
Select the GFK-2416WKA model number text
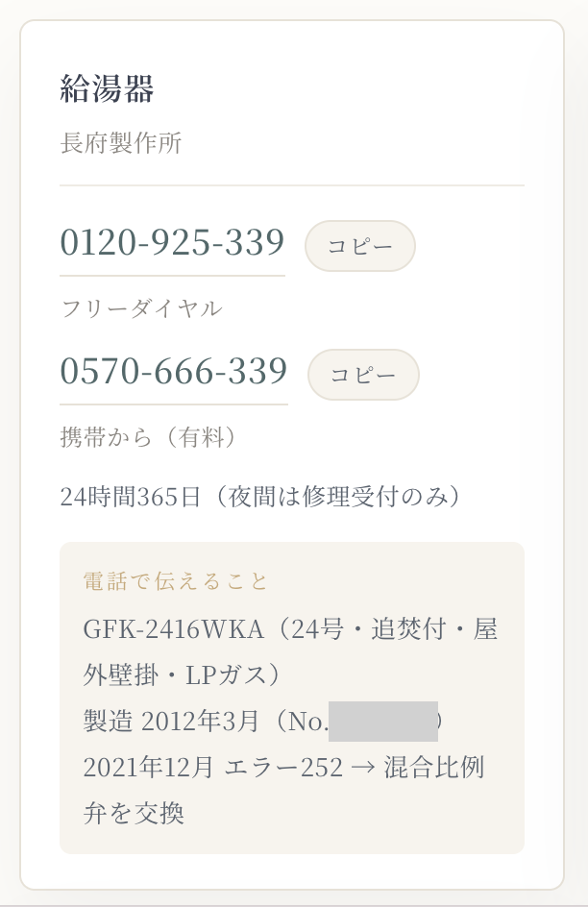coord(174,629)
